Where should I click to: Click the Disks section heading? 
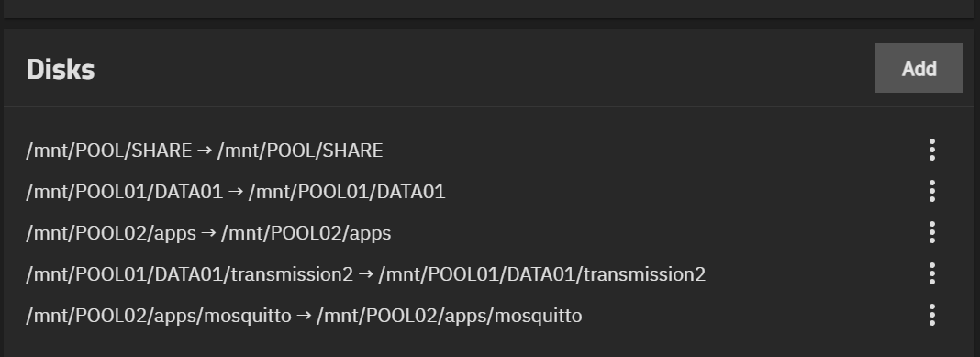[x=61, y=70]
